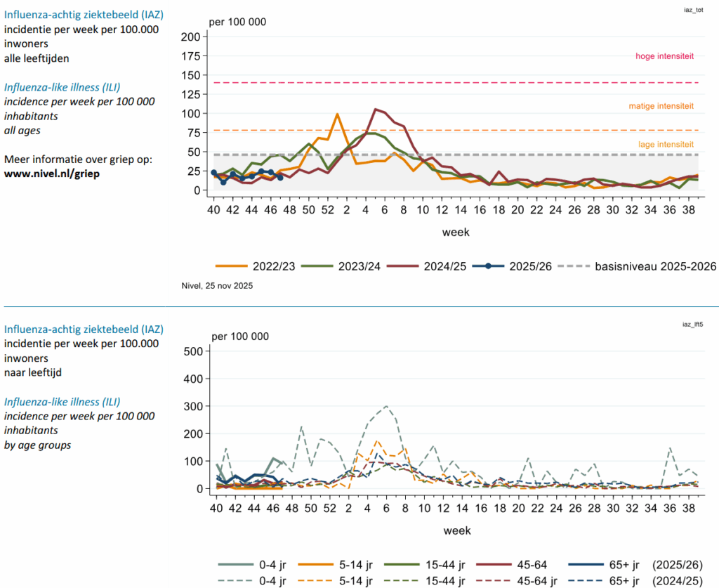Screen dimensions: 719x588
Task: Click the 'hoge intensiteit' threshold label
Action: [664, 56]
